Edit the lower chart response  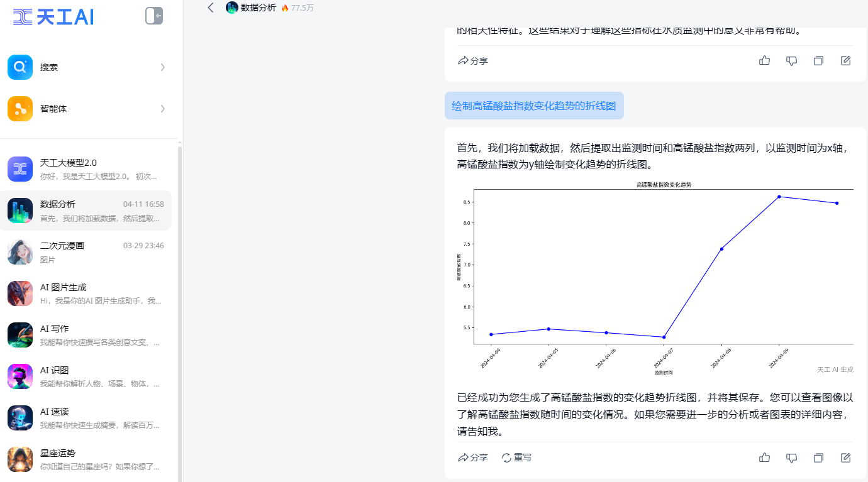(846, 457)
